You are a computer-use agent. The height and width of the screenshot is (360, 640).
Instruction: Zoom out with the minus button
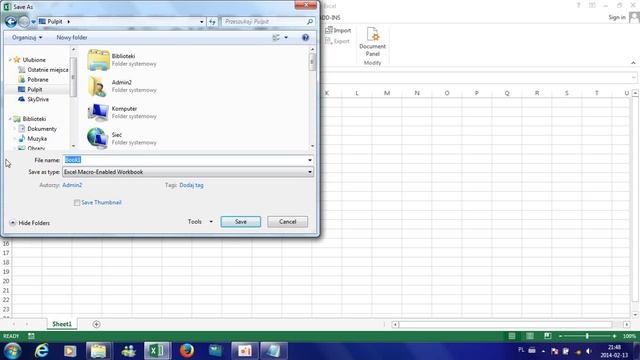click(x=560, y=336)
